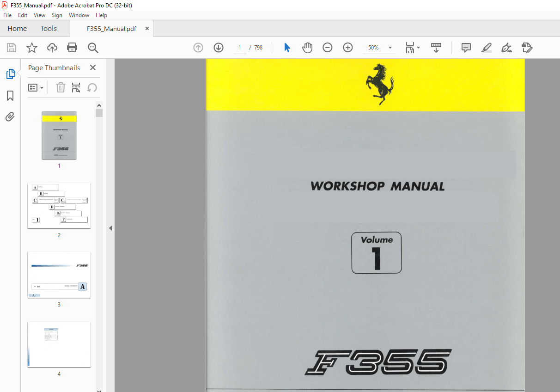Open the Find text magnifier tool
This screenshot has height=392, width=560.
93,48
